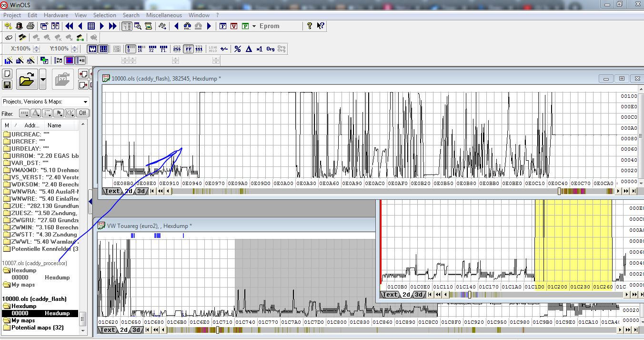
Task: Click the top hat icon in toolbar
Action: pyautogui.click(x=19, y=26)
